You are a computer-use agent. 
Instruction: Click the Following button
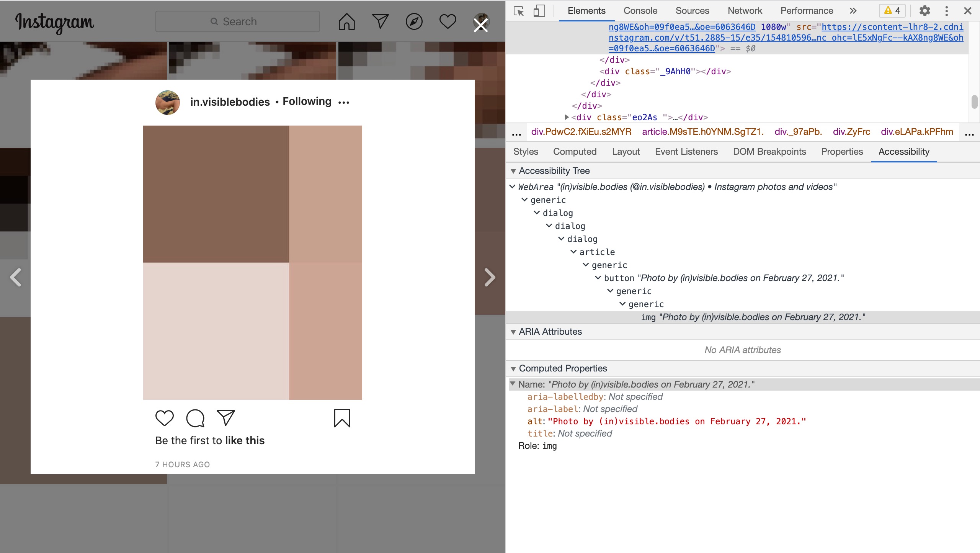coord(307,101)
